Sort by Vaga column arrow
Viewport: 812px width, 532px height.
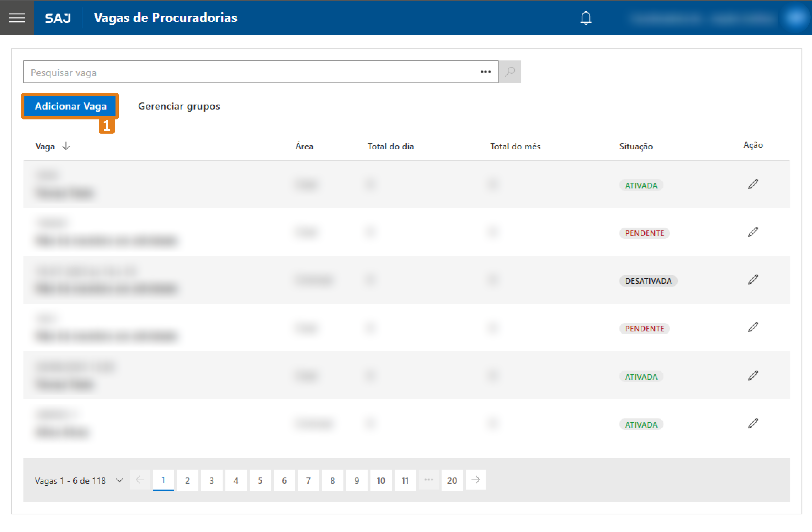(66, 146)
